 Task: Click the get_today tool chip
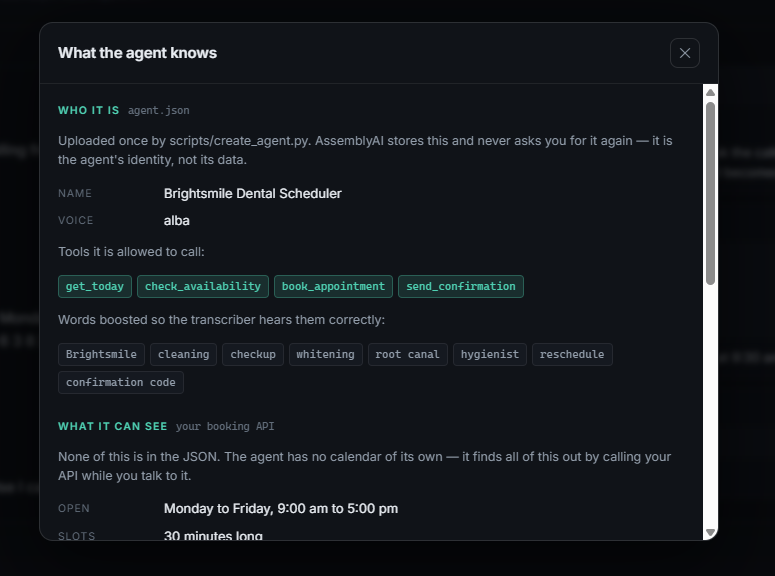95,286
